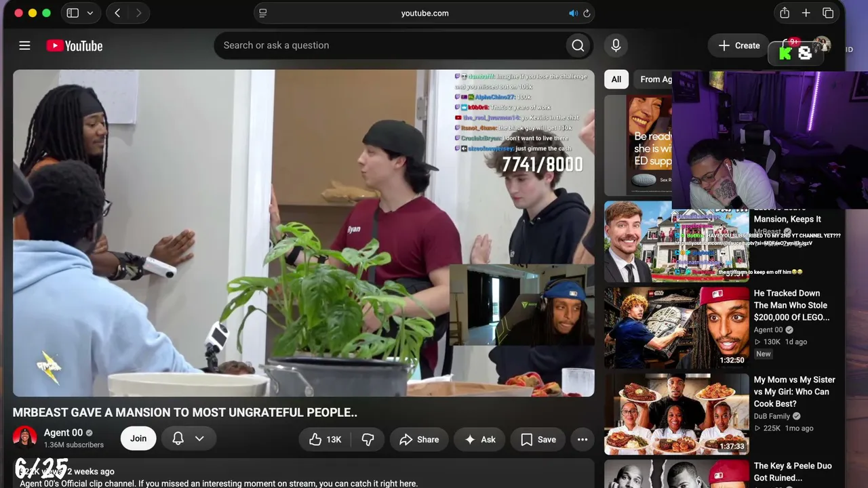Open "My Mom vs My Sister" video thumbnail
The width and height of the screenshot is (868, 488).
click(x=677, y=414)
